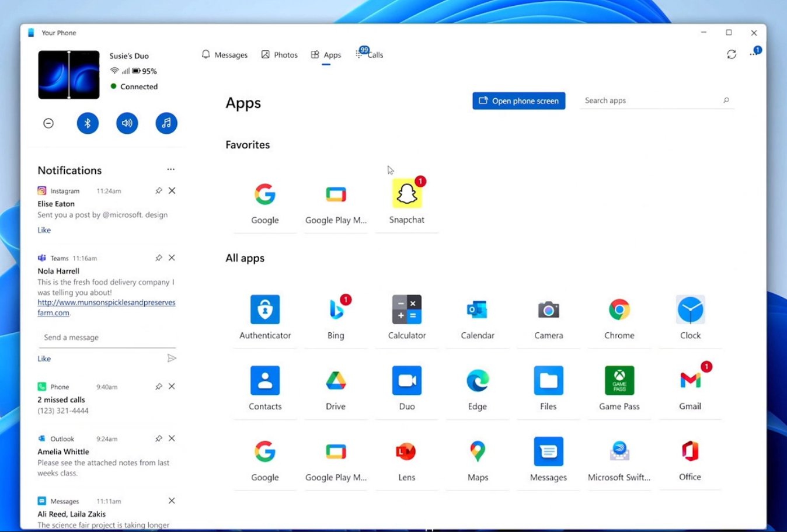Click the refresh sync icon
787x532 pixels.
[731, 54]
